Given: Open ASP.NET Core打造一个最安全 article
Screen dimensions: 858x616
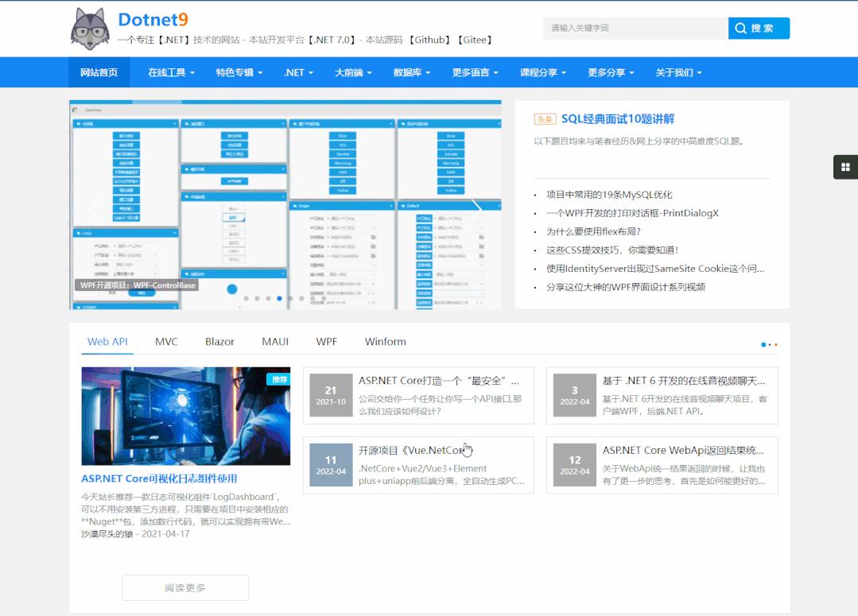Looking at the screenshot, I should [x=438, y=381].
